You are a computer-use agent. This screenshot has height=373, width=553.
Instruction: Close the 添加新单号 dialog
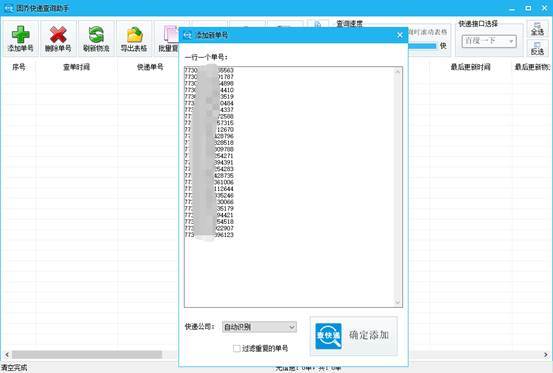(x=400, y=35)
